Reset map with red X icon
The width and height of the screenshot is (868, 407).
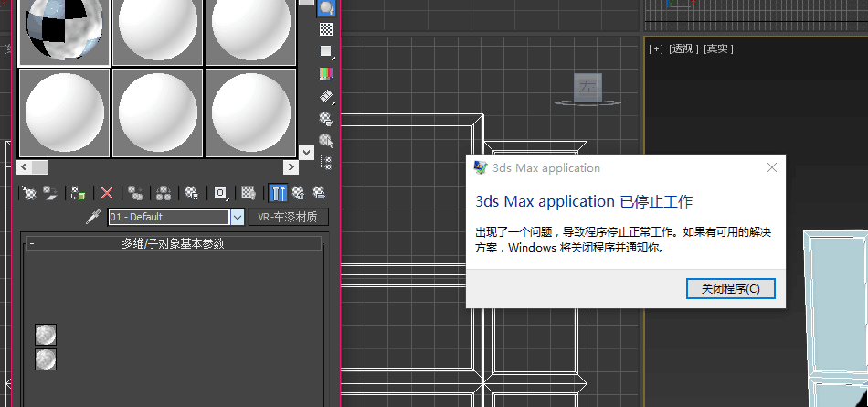(107, 193)
